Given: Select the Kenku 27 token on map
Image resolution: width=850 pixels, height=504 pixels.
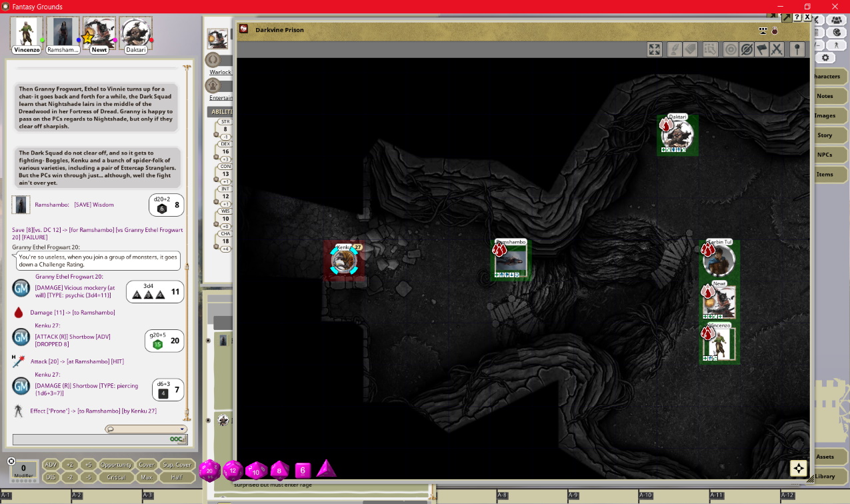Looking at the screenshot, I should pyautogui.click(x=344, y=261).
